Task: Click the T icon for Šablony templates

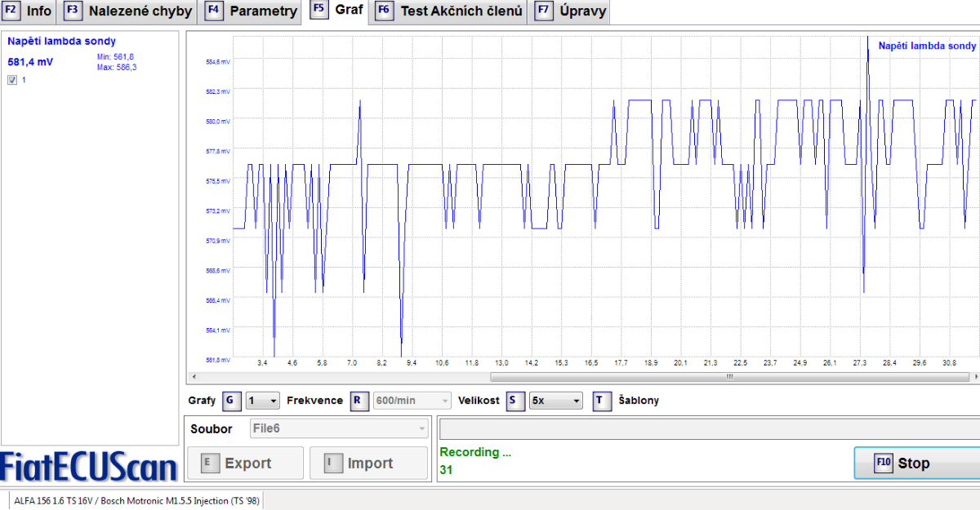Action: tap(602, 401)
